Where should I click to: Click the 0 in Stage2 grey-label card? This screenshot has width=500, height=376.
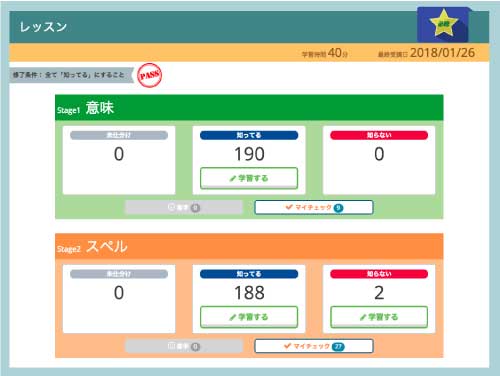[119, 293]
